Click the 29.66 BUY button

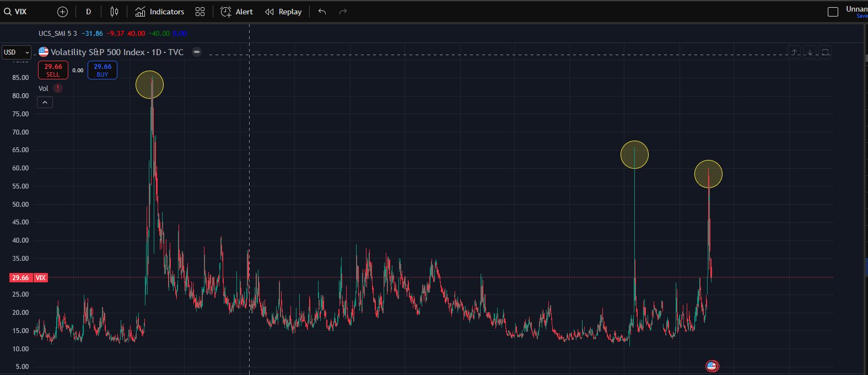point(103,70)
